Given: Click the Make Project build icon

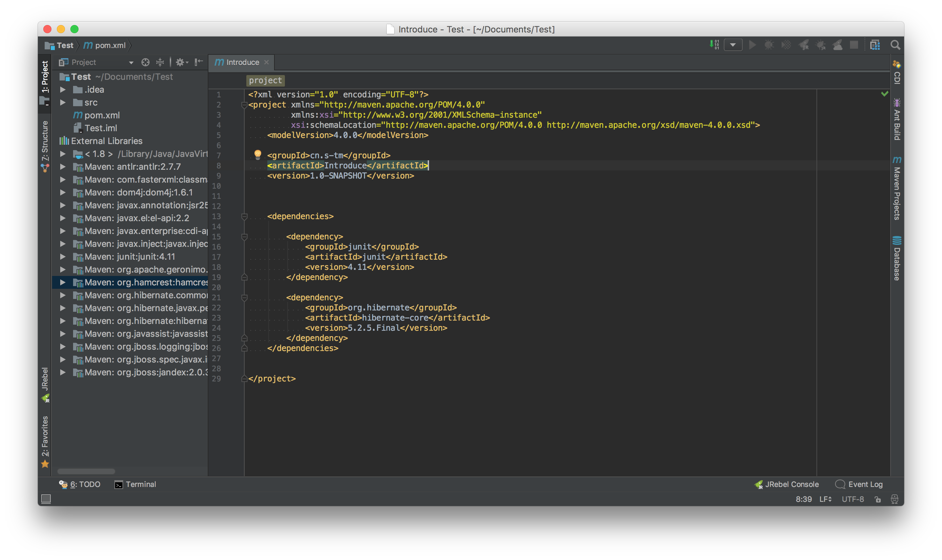Looking at the screenshot, I should click(714, 45).
